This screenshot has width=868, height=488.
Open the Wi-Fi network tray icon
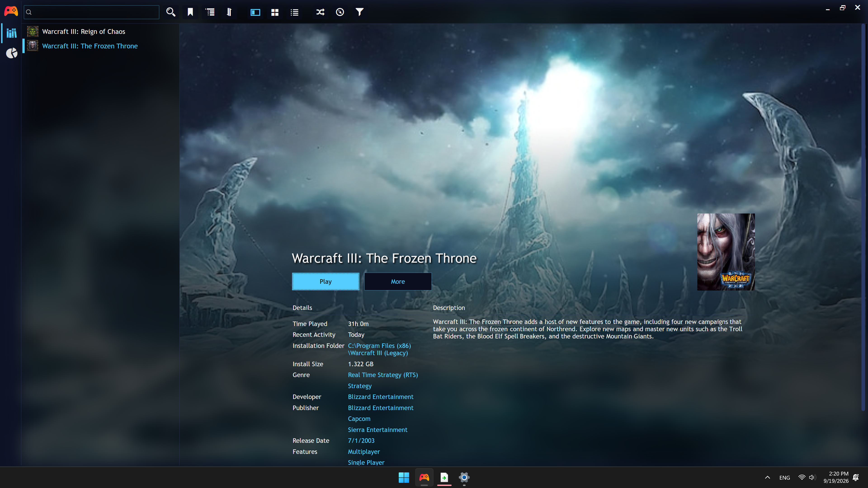(802, 478)
